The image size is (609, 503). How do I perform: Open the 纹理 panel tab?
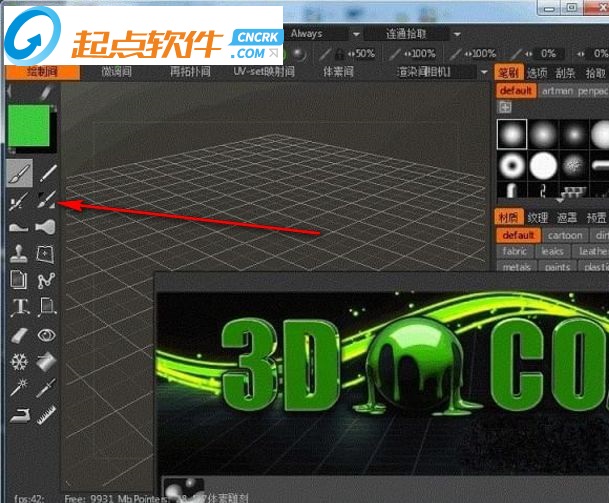(x=538, y=218)
